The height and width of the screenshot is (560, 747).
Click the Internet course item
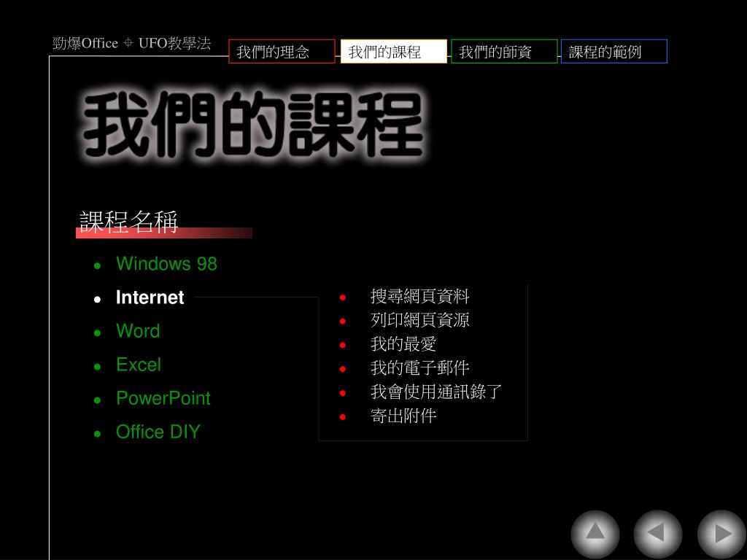pos(150,297)
